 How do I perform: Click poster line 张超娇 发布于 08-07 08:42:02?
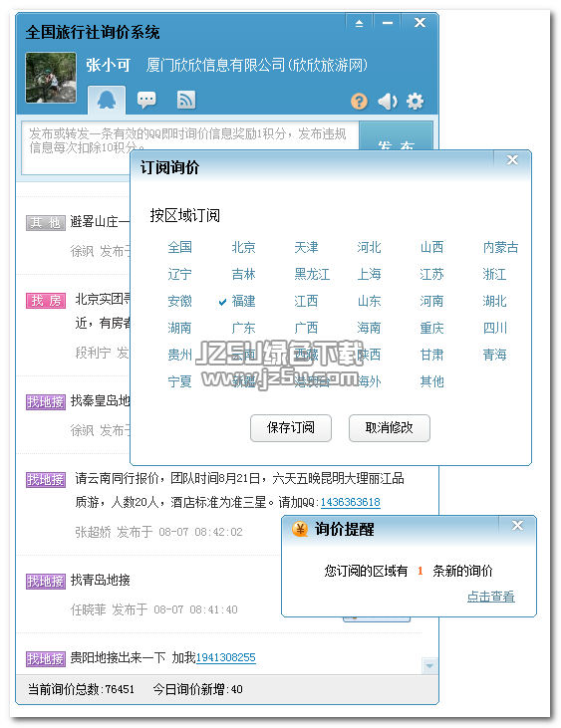[x=158, y=532]
